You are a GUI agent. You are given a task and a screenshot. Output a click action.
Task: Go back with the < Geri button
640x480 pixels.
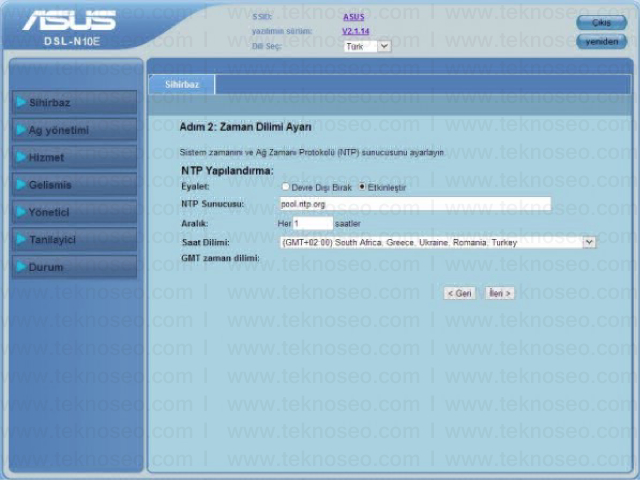pyautogui.click(x=460, y=293)
